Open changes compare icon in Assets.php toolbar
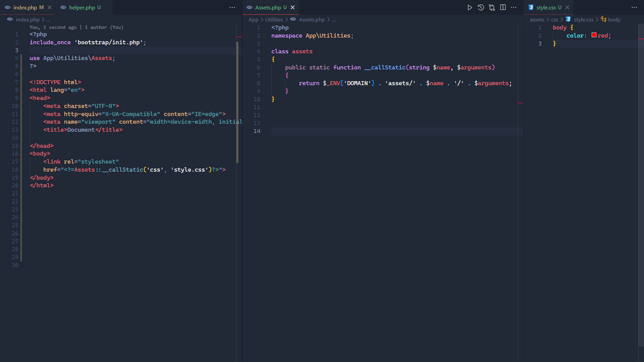The image size is (644, 362). click(492, 7)
